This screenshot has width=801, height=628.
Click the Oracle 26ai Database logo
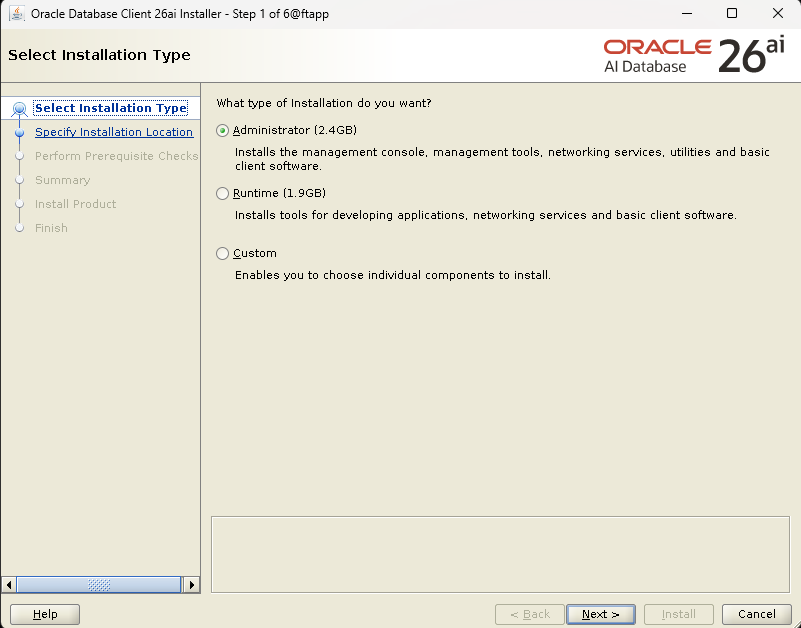[x=694, y=56]
